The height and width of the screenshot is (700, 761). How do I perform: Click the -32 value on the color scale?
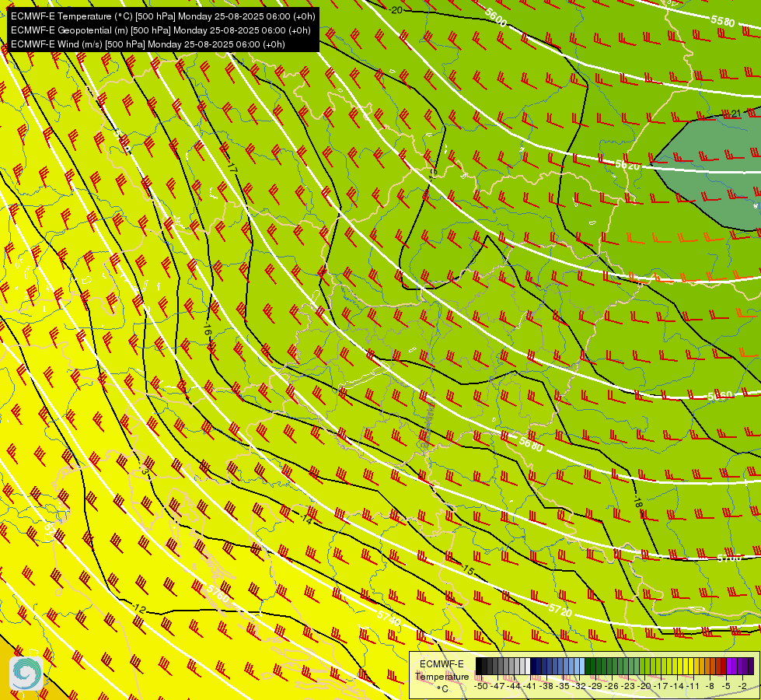pos(580,686)
